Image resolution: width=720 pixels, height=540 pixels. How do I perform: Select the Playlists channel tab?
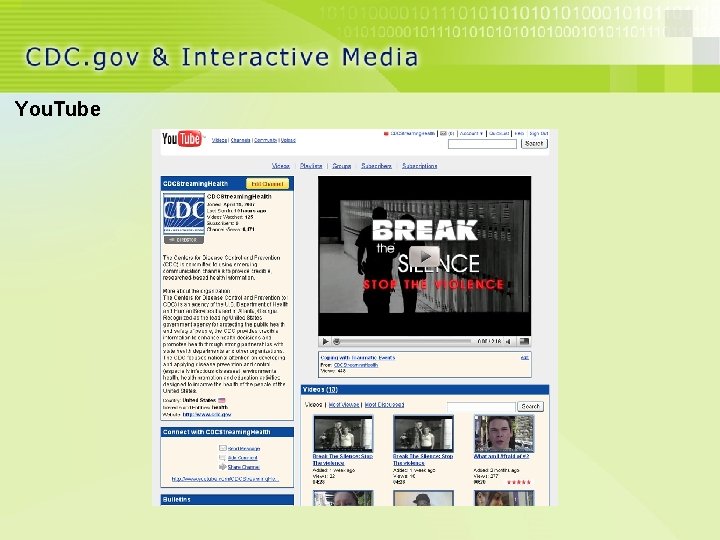311,166
